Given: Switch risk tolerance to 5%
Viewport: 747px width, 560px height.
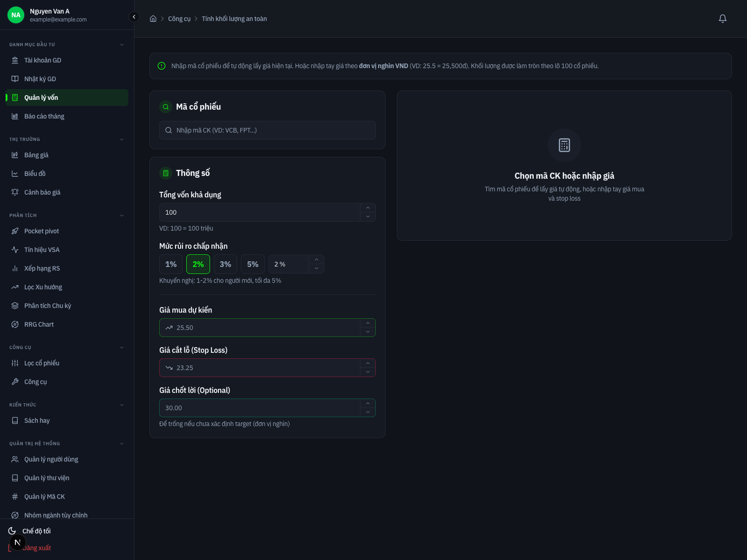Looking at the screenshot, I should coord(253,264).
